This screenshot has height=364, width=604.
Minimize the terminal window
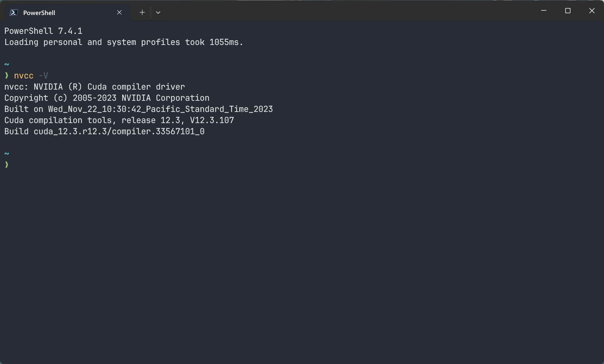coord(544,11)
